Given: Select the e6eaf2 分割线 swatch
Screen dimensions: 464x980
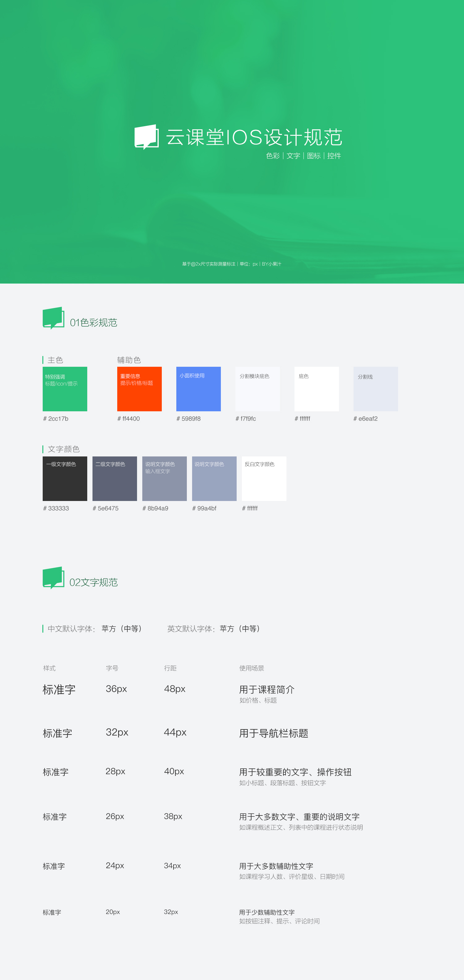Looking at the screenshot, I should [x=376, y=389].
